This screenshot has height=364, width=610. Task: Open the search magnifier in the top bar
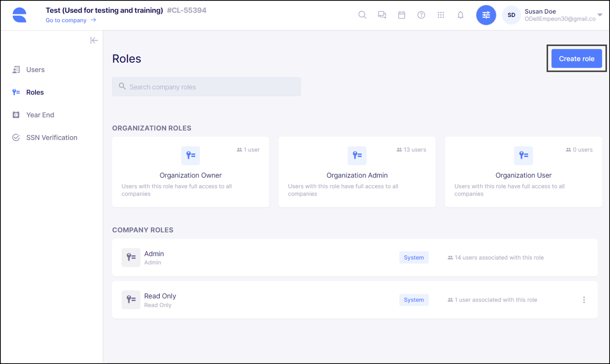point(362,15)
